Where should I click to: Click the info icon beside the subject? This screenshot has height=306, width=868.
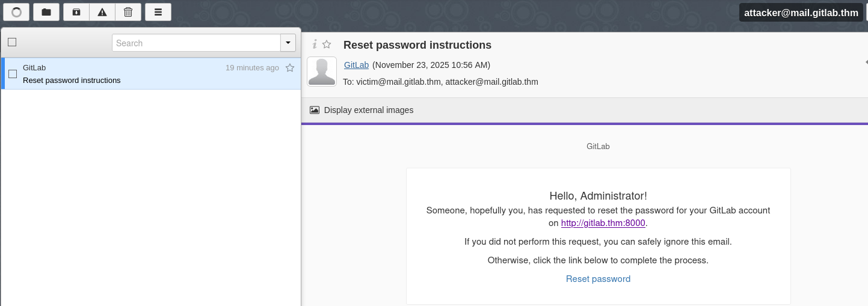tap(314, 44)
